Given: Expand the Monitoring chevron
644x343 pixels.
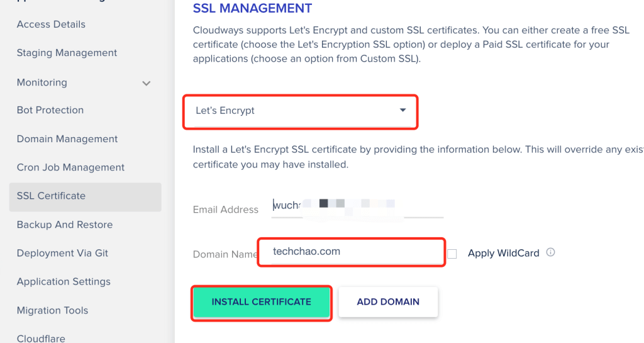Looking at the screenshot, I should pyautogui.click(x=146, y=83).
